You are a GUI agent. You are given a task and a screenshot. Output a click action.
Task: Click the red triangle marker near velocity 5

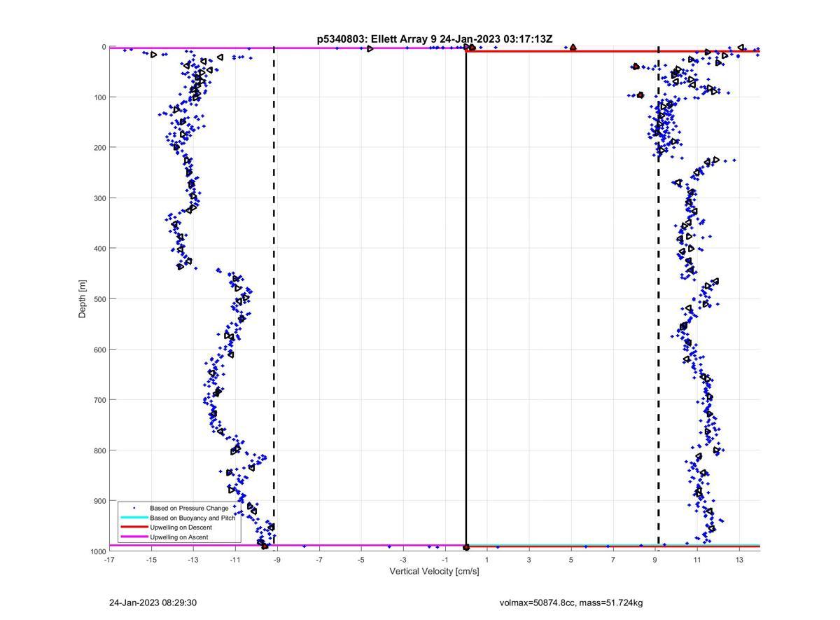click(573, 48)
